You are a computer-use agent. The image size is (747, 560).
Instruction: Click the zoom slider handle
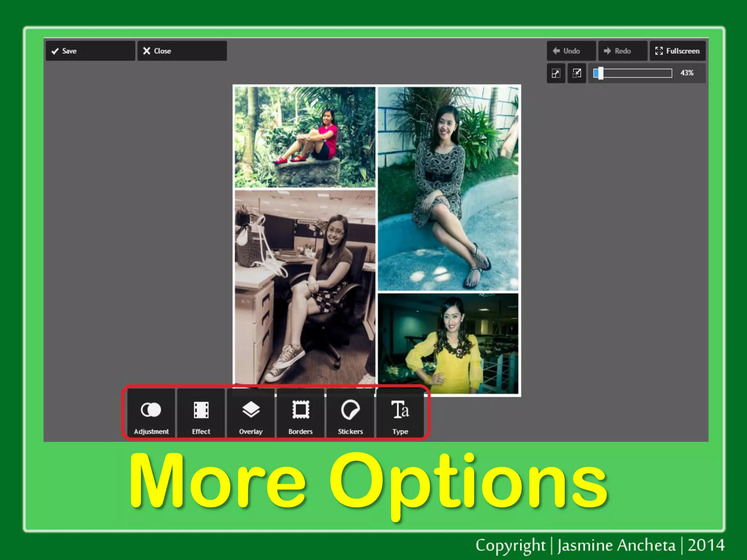(x=600, y=73)
